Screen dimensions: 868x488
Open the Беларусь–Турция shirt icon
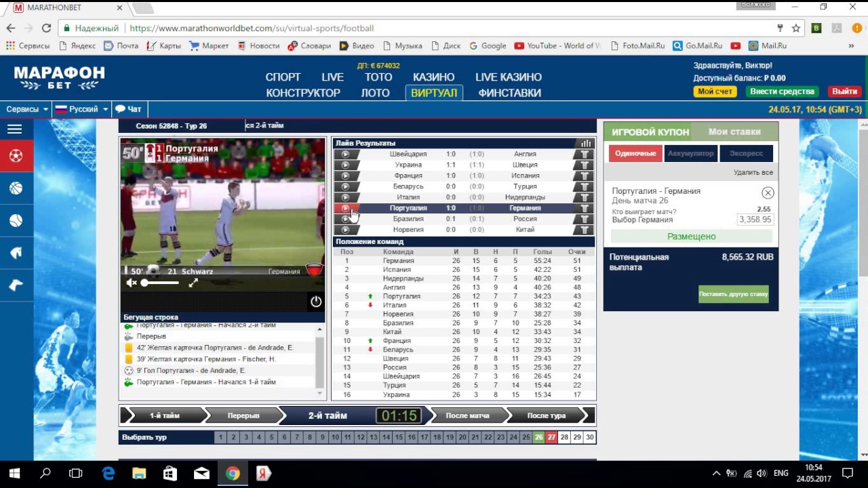[583, 186]
